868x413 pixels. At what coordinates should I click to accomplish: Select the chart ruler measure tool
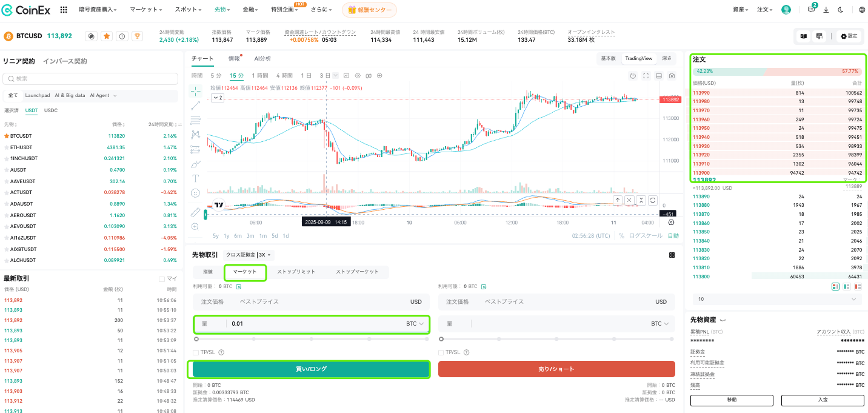point(195,212)
